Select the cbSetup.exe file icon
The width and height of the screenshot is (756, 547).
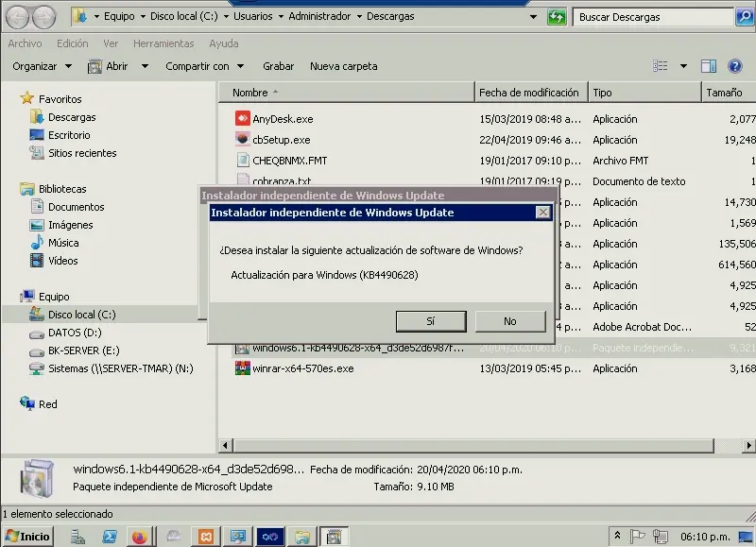(243, 139)
